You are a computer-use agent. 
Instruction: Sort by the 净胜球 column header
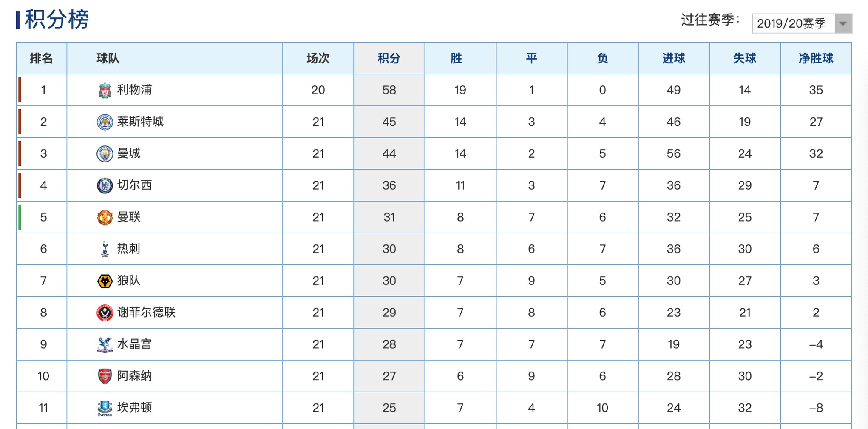click(x=816, y=58)
